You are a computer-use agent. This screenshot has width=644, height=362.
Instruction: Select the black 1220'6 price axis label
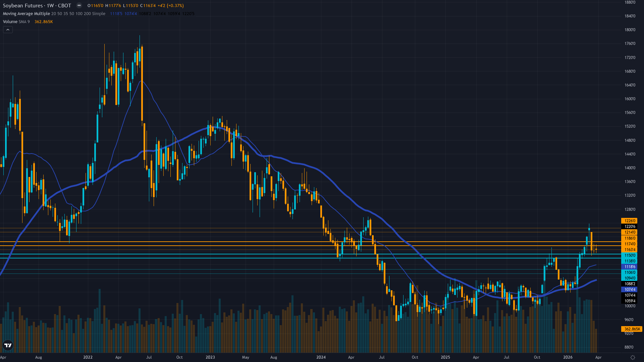pyautogui.click(x=630, y=227)
